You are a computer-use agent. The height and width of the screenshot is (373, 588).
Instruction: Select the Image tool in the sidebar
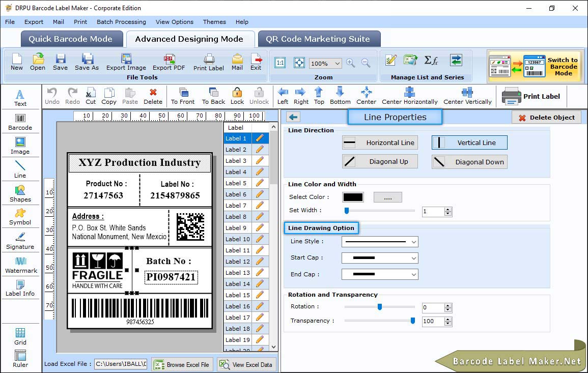(20, 146)
